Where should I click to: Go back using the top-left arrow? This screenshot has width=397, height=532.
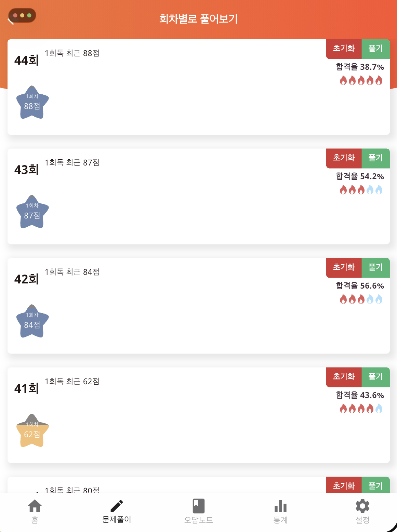click(11, 21)
